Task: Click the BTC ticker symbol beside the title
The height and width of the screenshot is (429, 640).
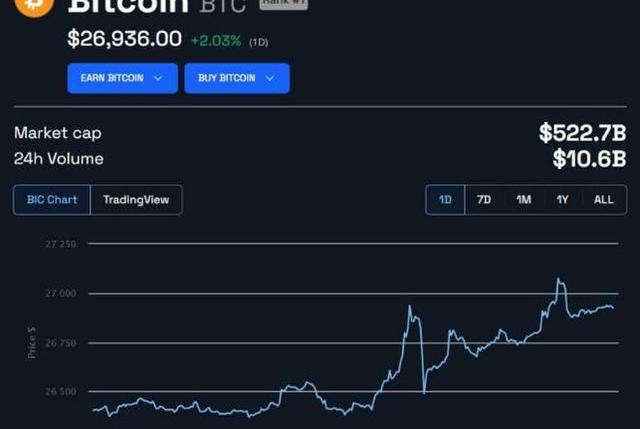Action: click(223, 5)
